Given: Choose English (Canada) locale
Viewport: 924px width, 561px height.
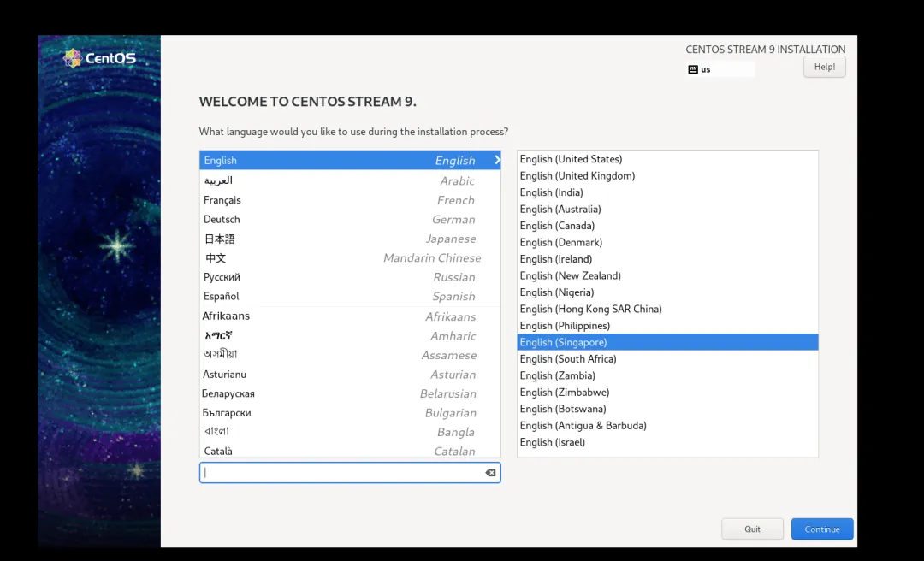Looking at the screenshot, I should coord(667,226).
